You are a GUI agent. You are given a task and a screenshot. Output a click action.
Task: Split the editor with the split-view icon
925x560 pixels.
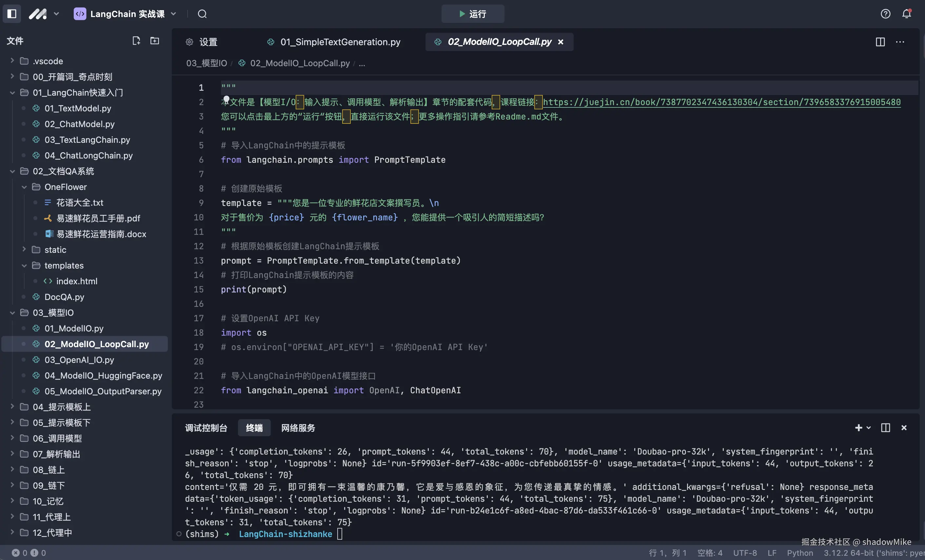880,42
